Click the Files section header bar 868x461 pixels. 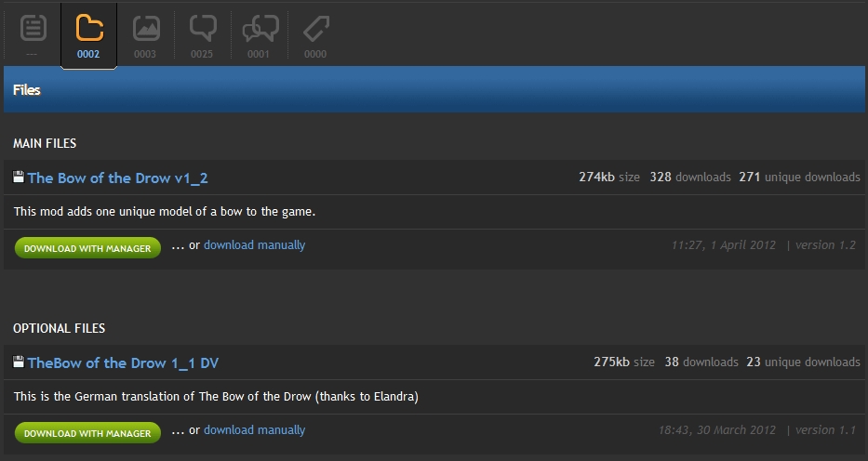pyautogui.click(x=434, y=90)
